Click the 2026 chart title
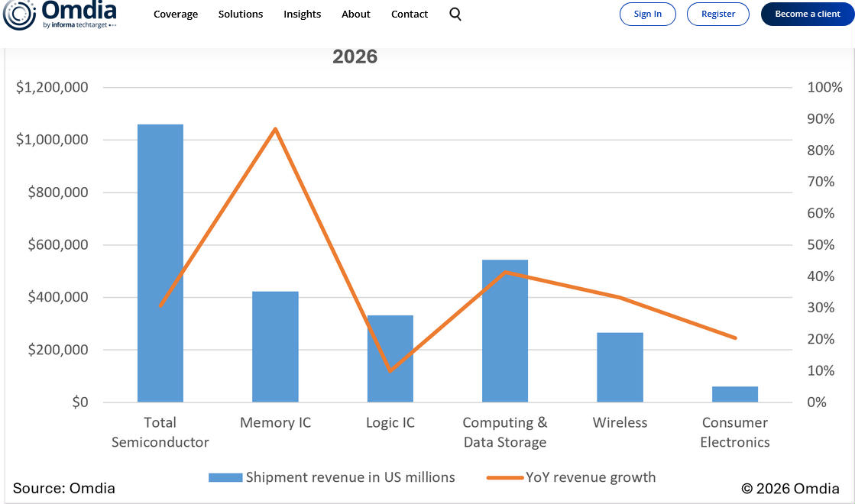The width and height of the screenshot is (855, 504). pyautogui.click(x=355, y=57)
